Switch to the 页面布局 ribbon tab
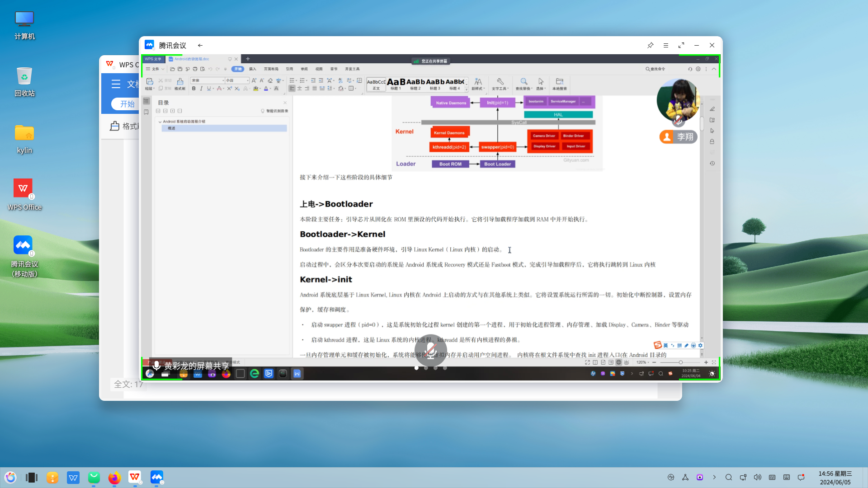 click(271, 69)
